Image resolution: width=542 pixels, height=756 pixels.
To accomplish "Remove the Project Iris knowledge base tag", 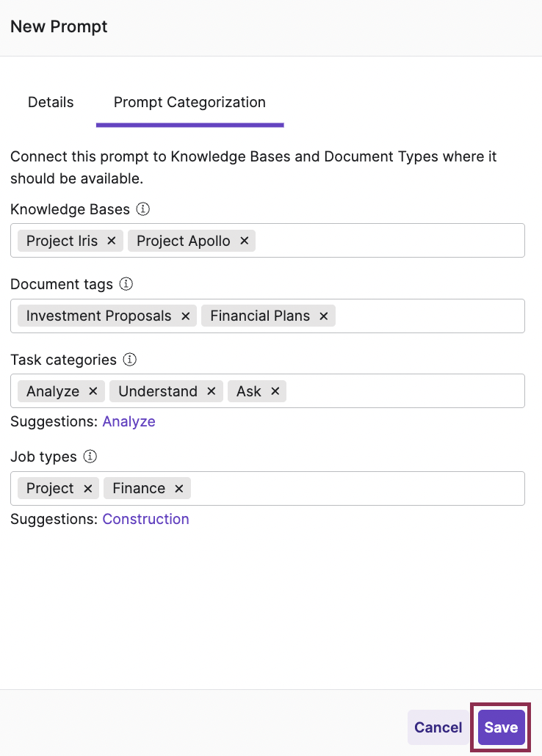I will click(111, 240).
